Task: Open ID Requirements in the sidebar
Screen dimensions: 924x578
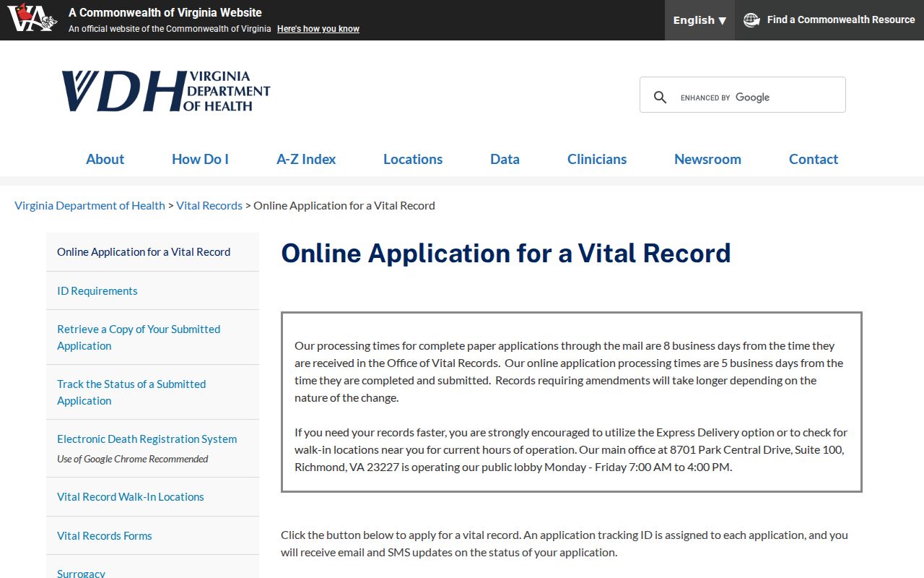Action: coord(152,291)
